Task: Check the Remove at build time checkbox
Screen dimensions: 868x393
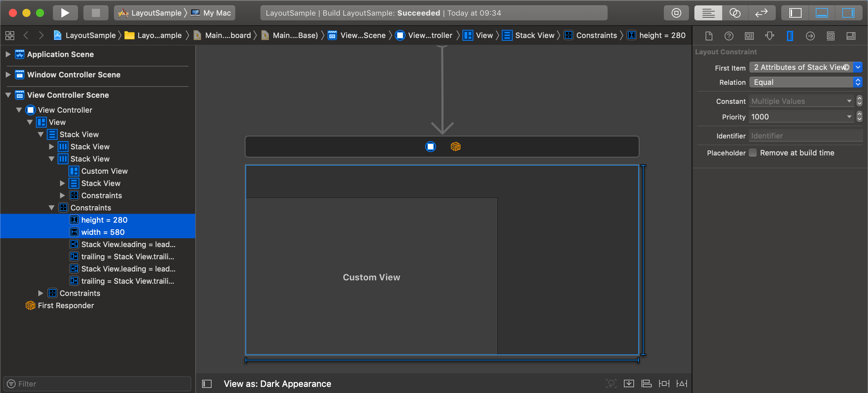Action: (x=752, y=153)
